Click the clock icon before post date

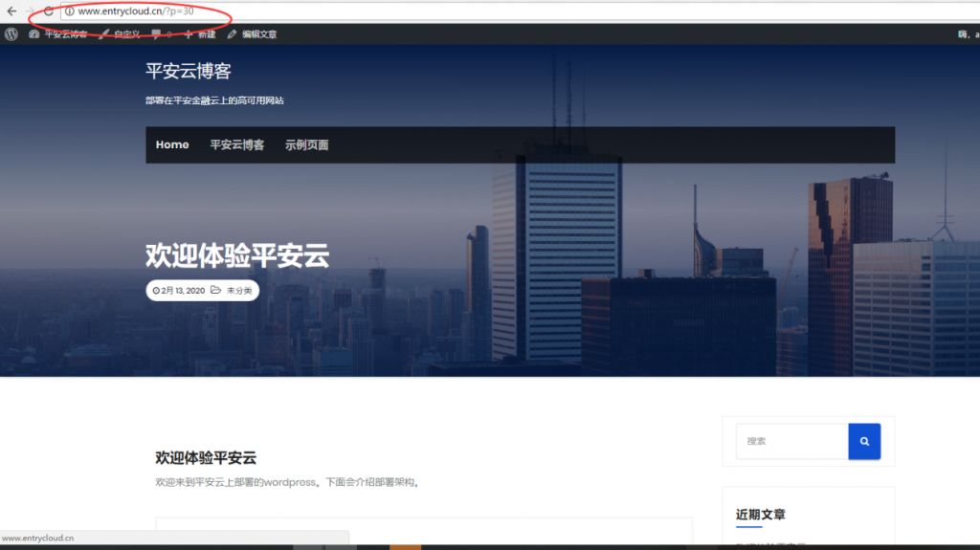point(156,291)
